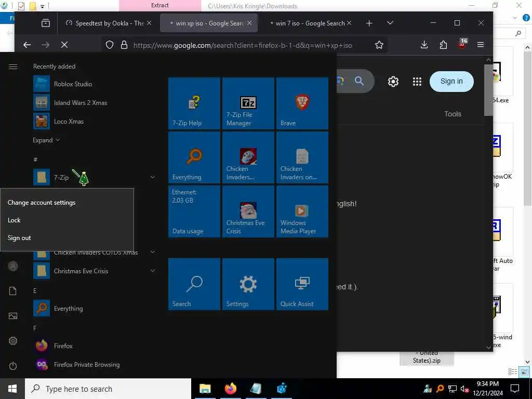The width and height of the screenshot is (532, 399).
Task: Open the Brave browser tile
Action: pos(302,103)
